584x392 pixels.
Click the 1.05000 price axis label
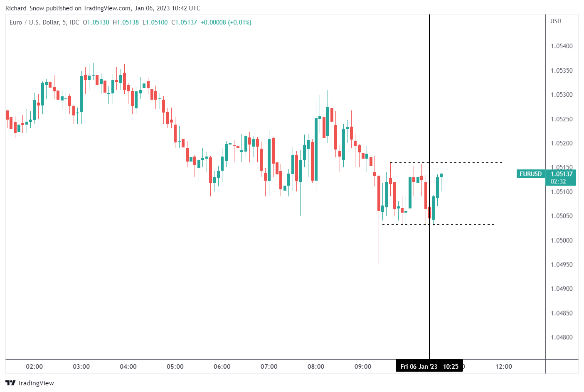point(562,240)
